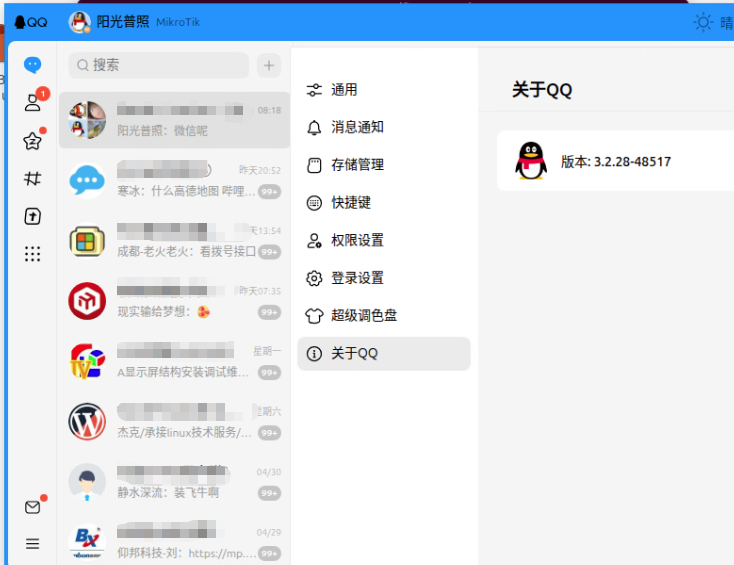Screen dimensions: 734x565
Task: Open the 通用 general settings
Action: tap(384, 89)
